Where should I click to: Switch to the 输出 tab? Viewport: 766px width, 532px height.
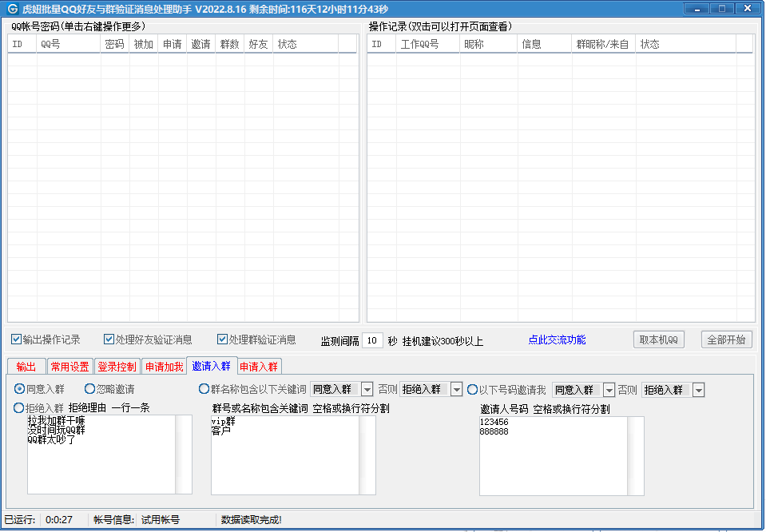(26, 367)
